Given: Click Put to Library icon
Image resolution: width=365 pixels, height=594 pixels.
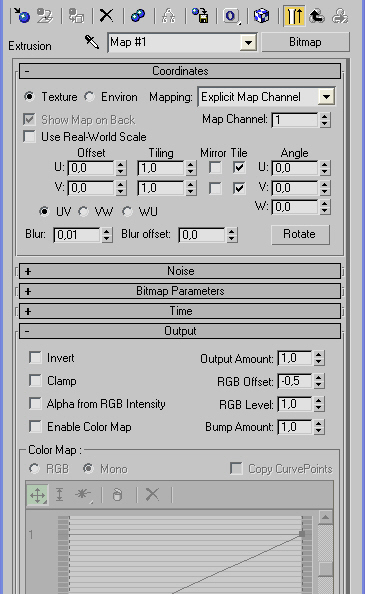Looking at the screenshot, I should 200,16.
